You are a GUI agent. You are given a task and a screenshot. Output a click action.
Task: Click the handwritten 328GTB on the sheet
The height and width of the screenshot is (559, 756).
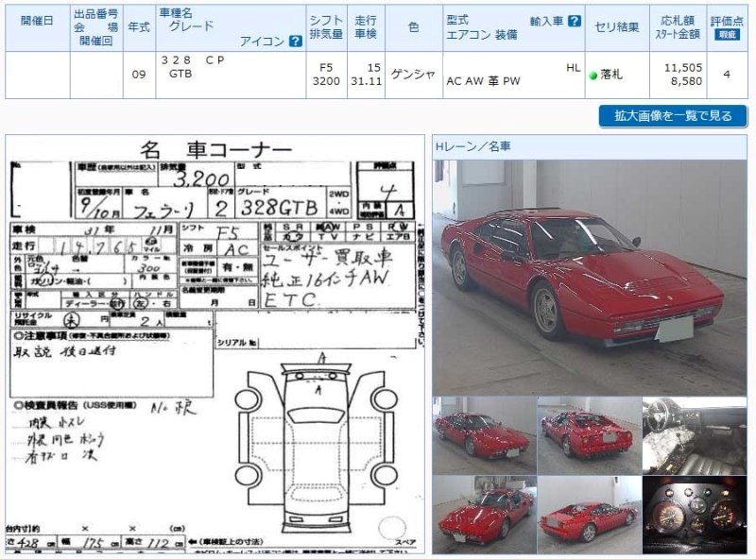[x=279, y=207]
